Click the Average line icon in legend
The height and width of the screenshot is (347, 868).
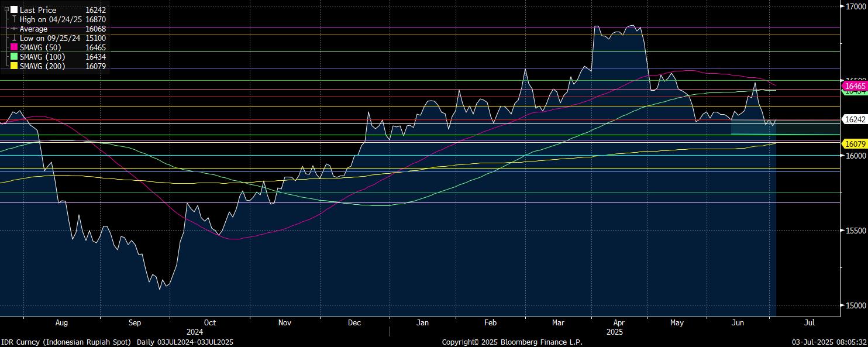(14, 29)
